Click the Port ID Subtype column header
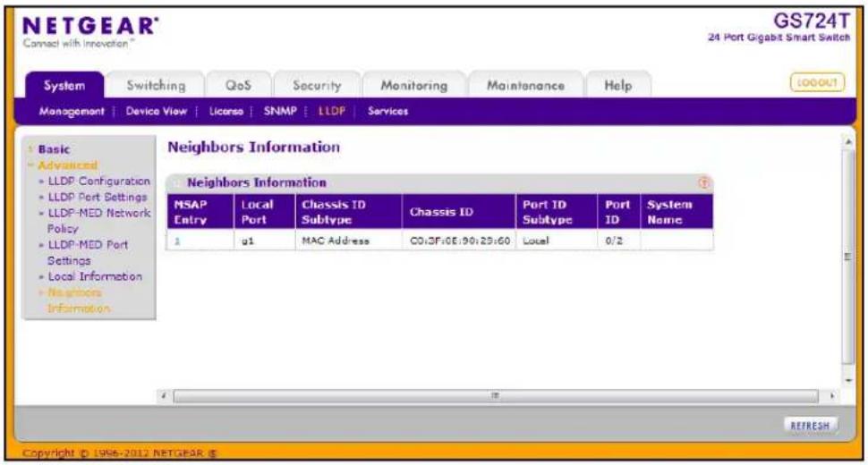Image resolution: width=868 pixels, height=465 pixels. pos(557,212)
